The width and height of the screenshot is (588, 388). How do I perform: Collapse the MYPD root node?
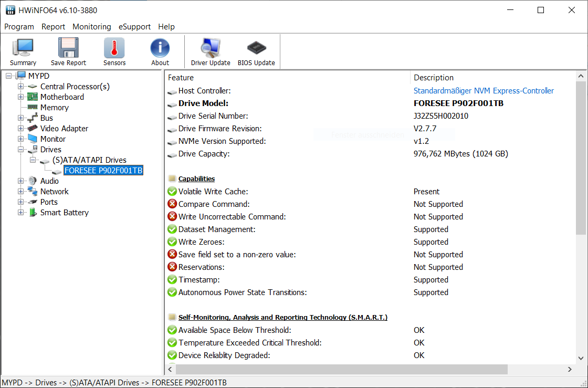[x=8, y=76]
